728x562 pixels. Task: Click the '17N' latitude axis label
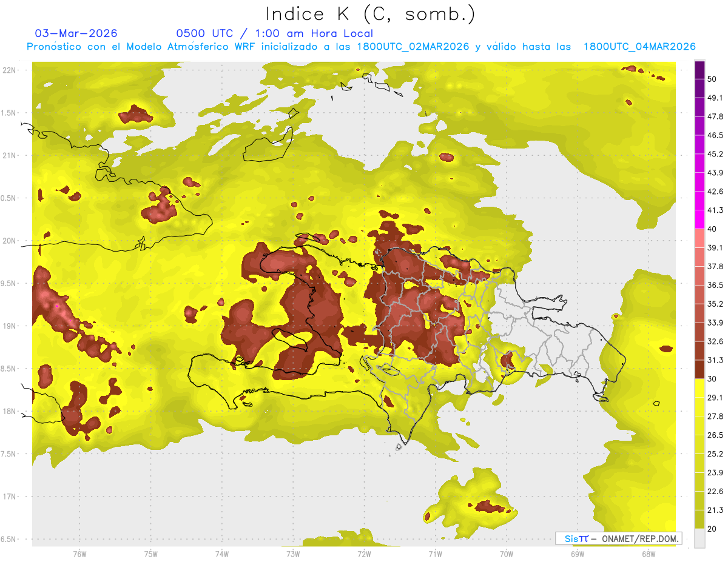10,497
